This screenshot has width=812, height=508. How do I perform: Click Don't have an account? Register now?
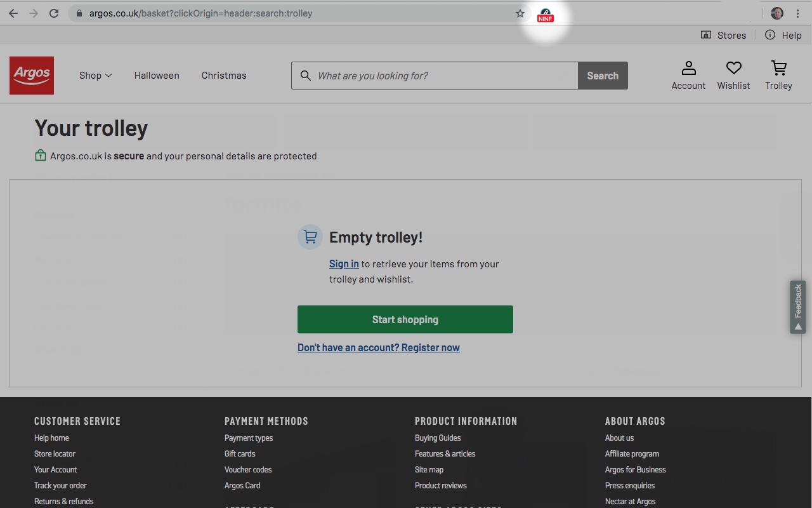tap(379, 347)
